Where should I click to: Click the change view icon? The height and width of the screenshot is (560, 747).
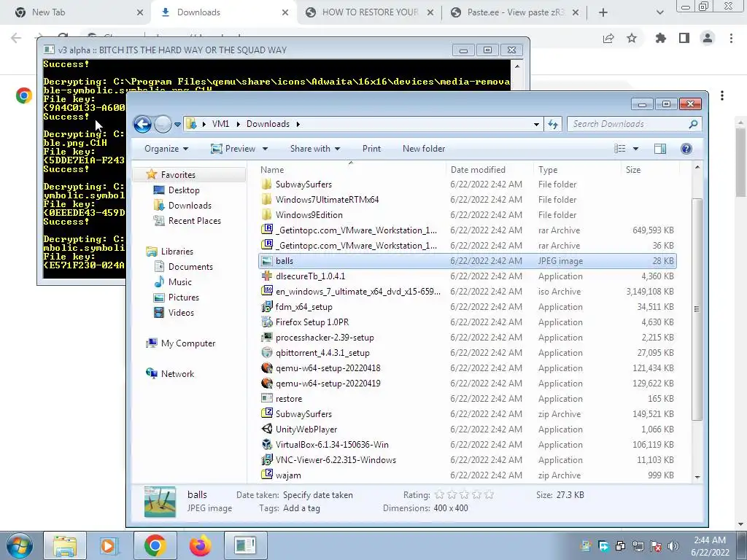tap(620, 149)
